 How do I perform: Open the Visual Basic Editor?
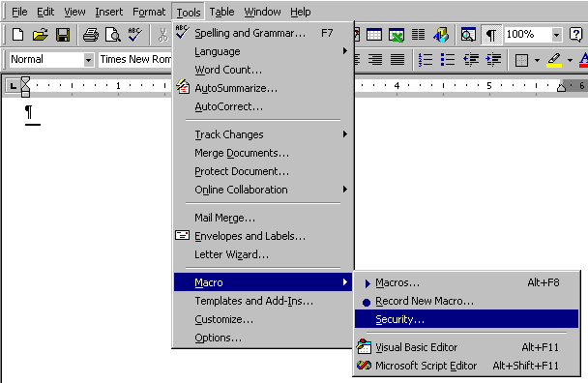[x=466, y=347]
